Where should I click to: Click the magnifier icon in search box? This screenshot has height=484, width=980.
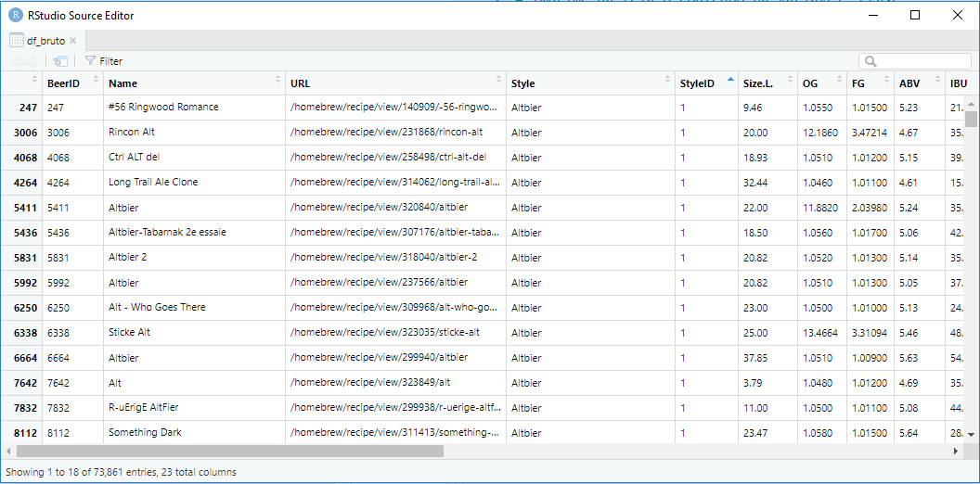click(x=870, y=61)
